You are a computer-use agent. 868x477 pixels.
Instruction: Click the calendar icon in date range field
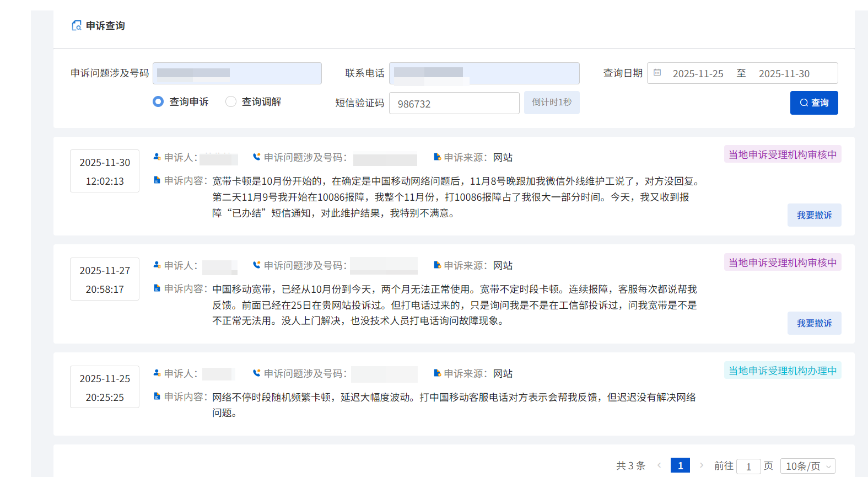[657, 73]
